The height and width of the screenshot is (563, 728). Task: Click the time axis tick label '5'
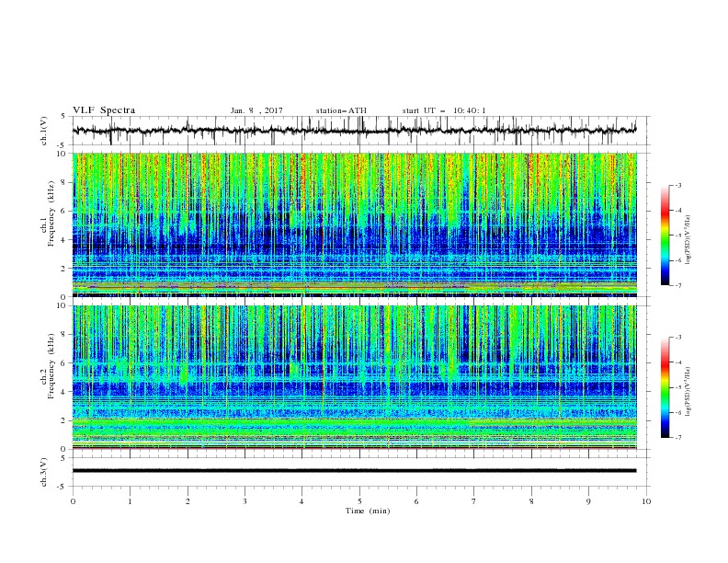pos(359,501)
